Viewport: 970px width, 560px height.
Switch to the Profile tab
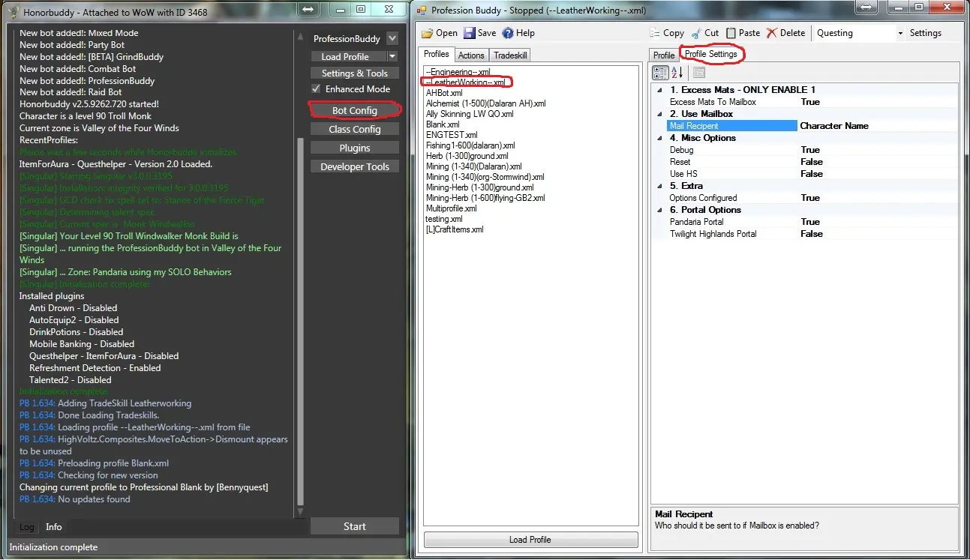tap(664, 55)
